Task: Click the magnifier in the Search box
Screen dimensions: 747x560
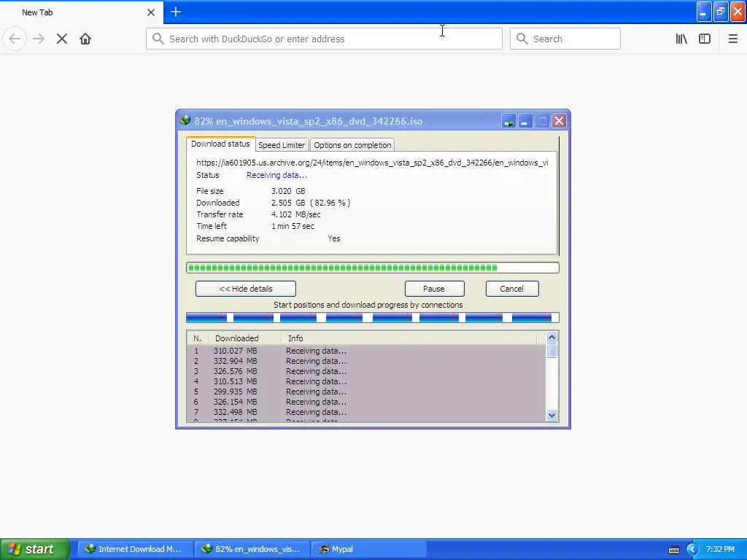Action: pos(522,39)
